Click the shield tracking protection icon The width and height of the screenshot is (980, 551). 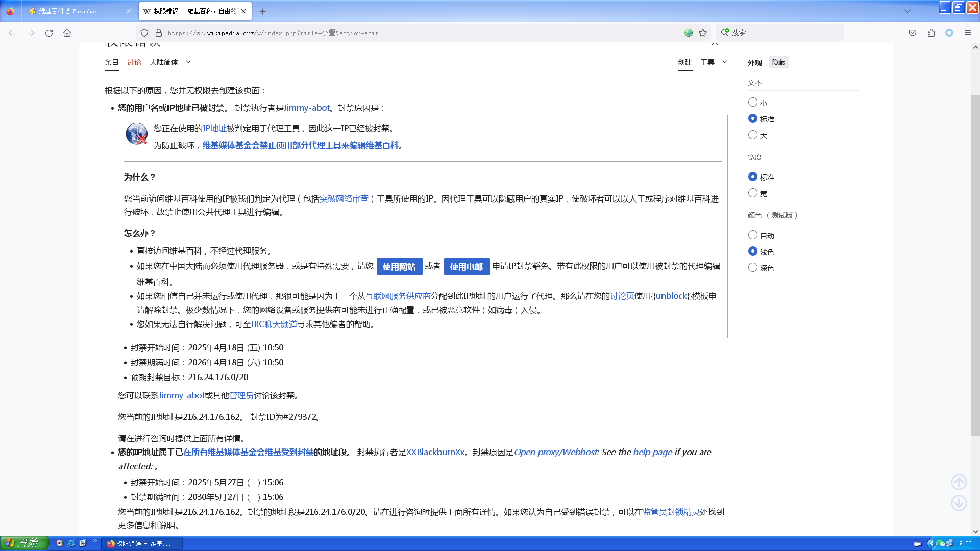coord(144,33)
